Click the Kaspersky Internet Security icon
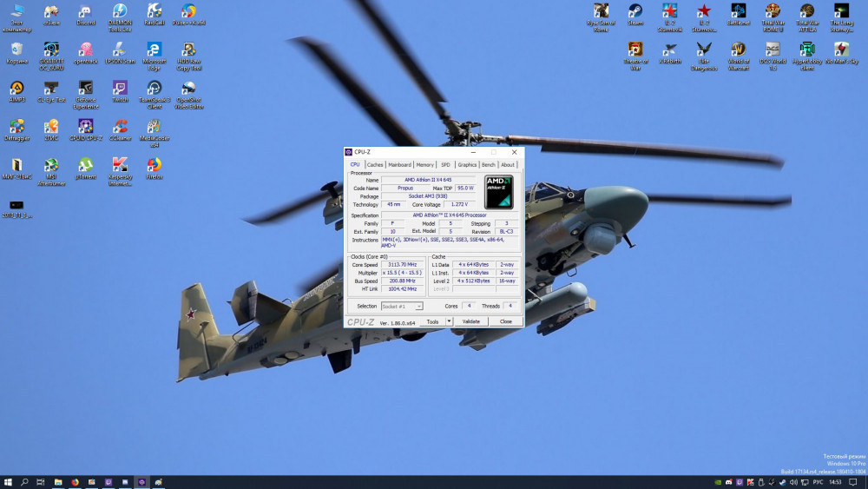Viewport: 868px width, 489px height. pos(120,165)
